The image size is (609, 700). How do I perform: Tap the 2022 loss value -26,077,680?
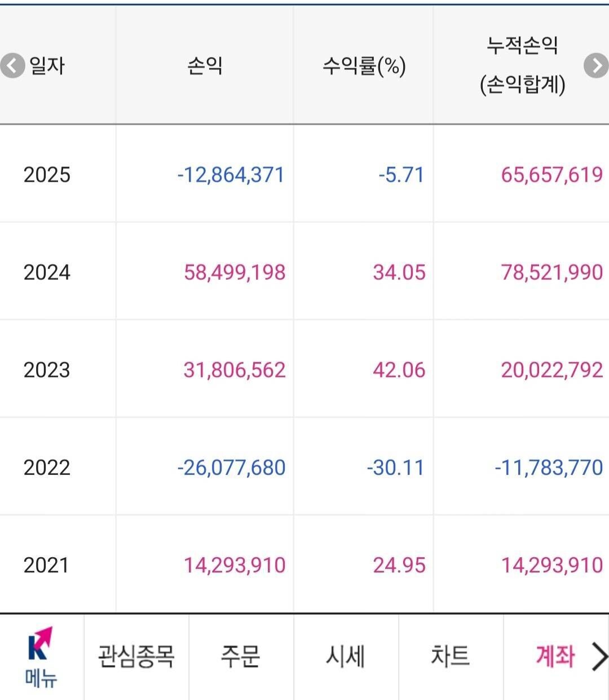click(230, 467)
